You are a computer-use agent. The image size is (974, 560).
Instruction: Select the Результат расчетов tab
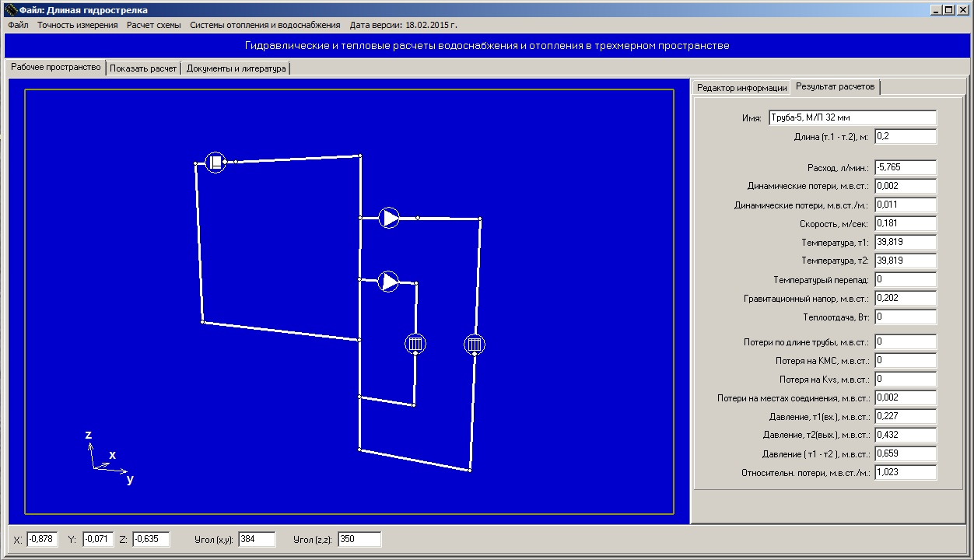pos(835,86)
